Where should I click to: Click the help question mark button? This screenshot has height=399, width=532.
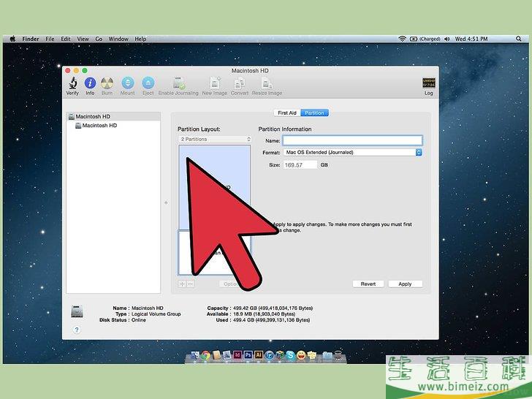click(x=77, y=330)
